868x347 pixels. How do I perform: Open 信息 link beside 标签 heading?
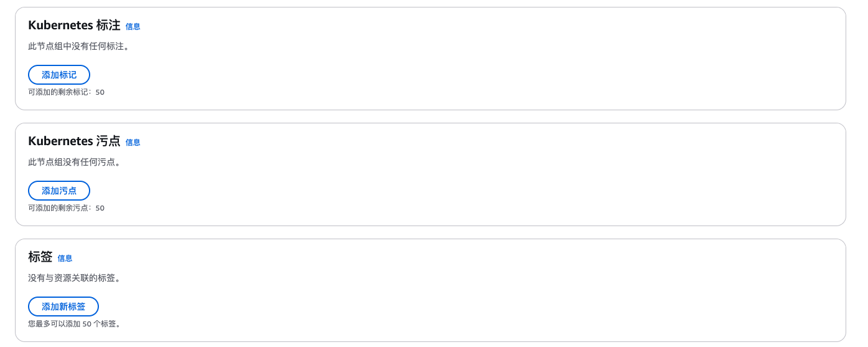(x=65, y=259)
